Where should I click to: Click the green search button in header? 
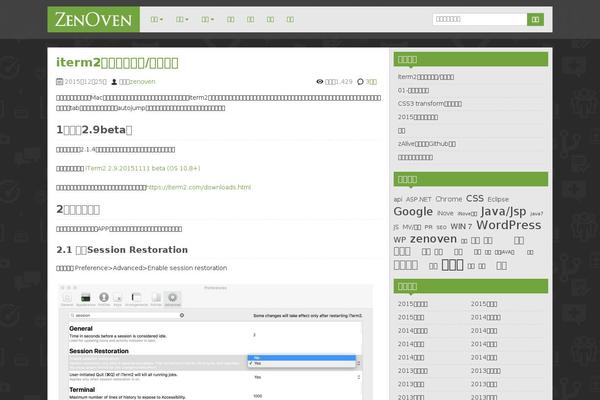535,20
